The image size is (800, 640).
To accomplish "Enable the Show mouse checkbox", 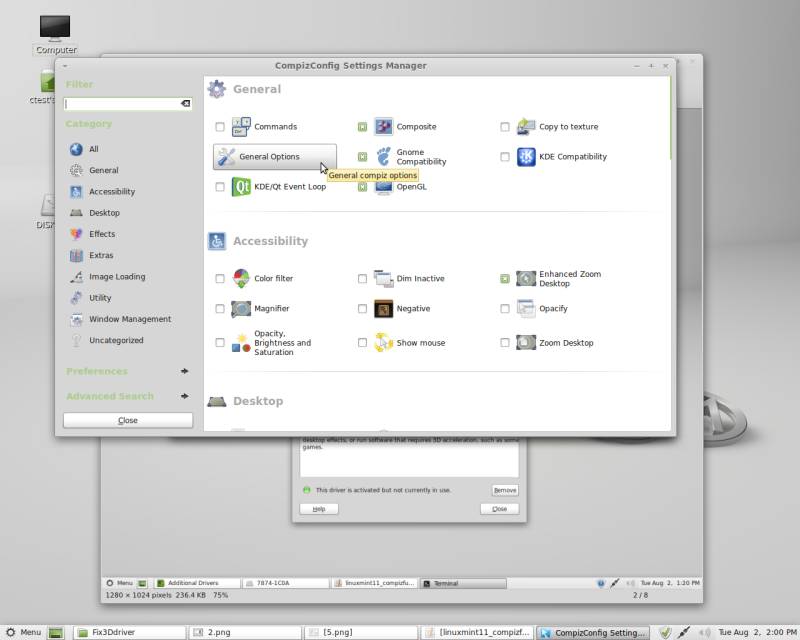I will click(362, 343).
